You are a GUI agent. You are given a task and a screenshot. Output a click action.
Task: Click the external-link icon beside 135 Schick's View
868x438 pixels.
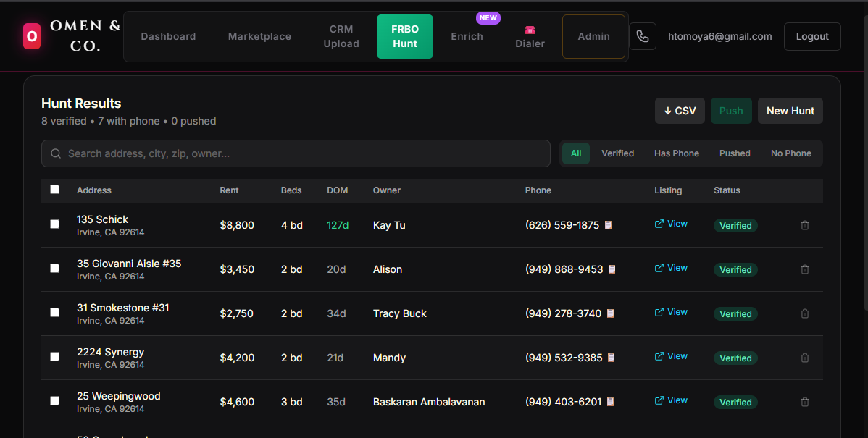tap(658, 224)
